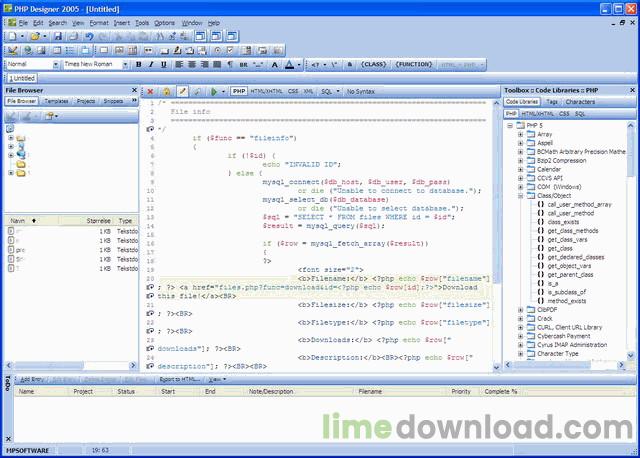Select get_class_methods in the function tree
This screenshot has width=640, height=458.
click(573, 231)
